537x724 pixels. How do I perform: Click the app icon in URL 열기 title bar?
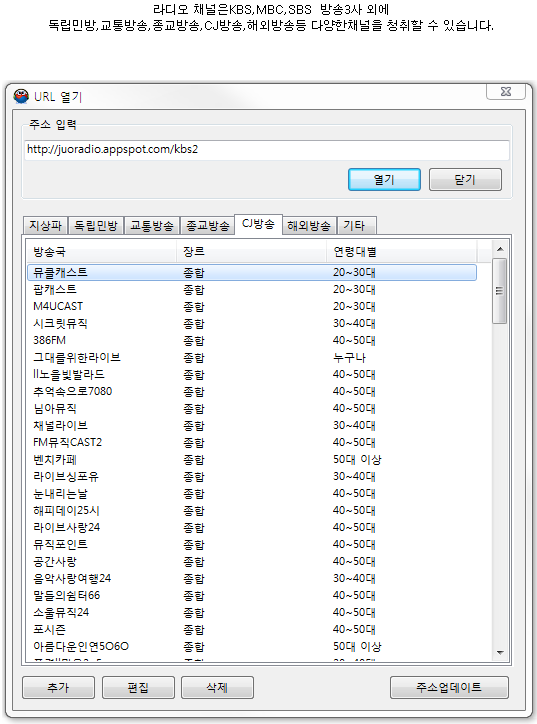coord(21,96)
